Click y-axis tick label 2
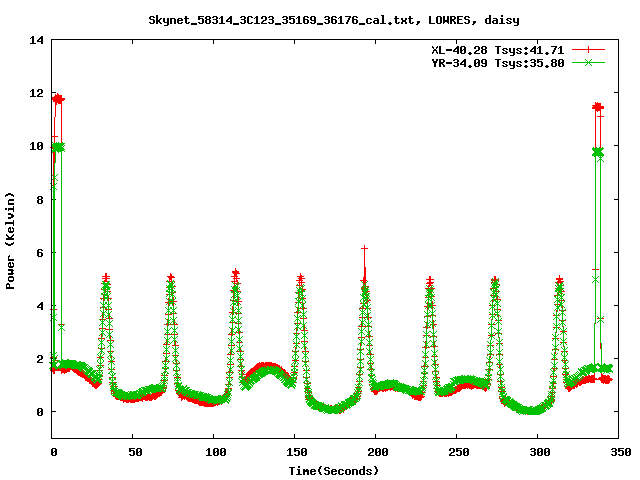Screen dimensions: 640x480 coord(40,359)
